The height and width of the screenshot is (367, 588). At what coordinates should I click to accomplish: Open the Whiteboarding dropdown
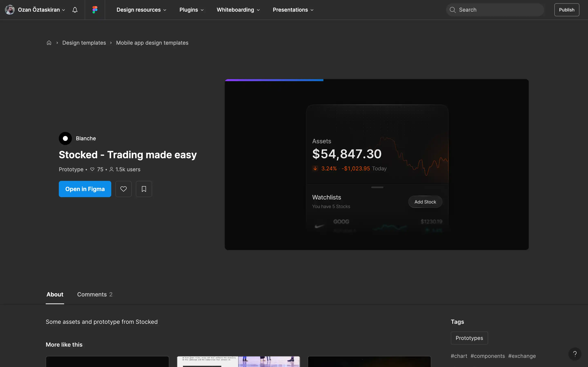[238, 10]
